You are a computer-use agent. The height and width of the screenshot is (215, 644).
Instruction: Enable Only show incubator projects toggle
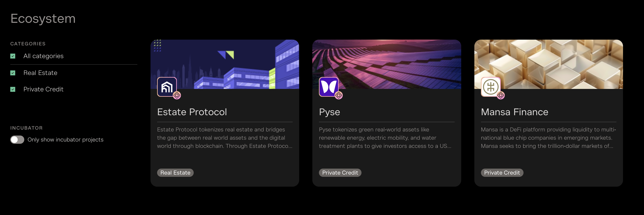[x=17, y=140]
